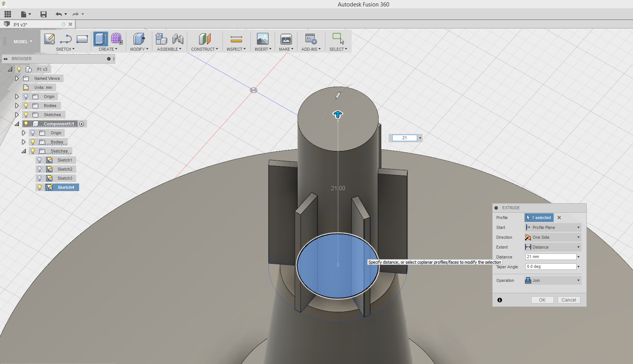
Task: Activate Component1:1 radio button
Action: [x=82, y=124]
